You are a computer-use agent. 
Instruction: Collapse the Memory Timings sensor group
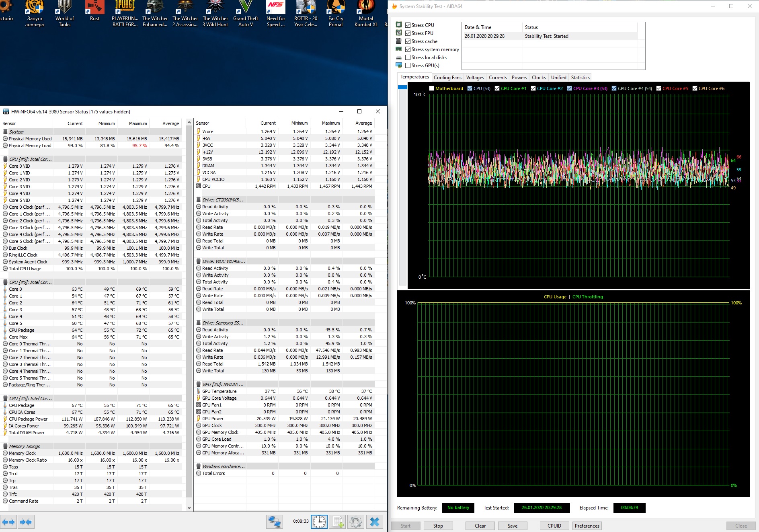25,446
